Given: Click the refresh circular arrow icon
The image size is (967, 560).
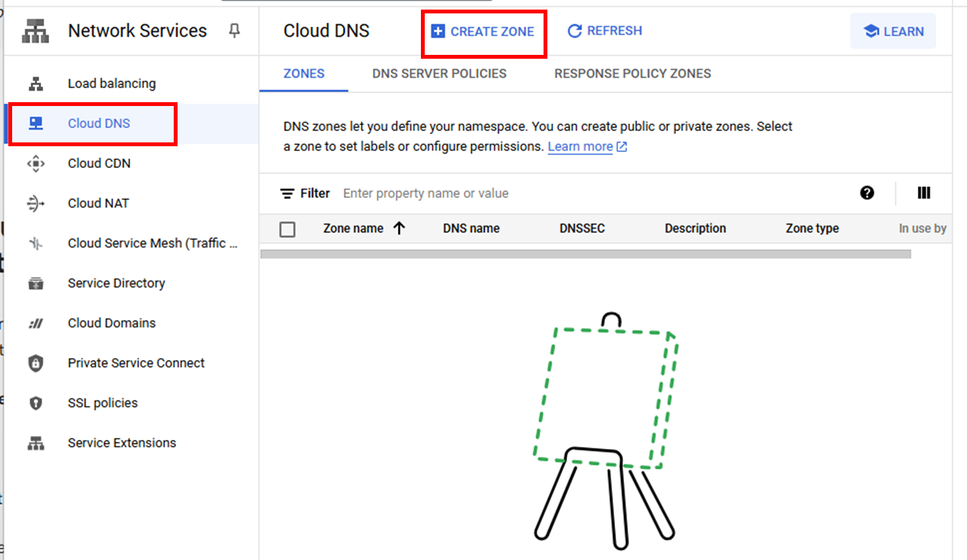Looking at the screenshot, I should click(575, 31).
